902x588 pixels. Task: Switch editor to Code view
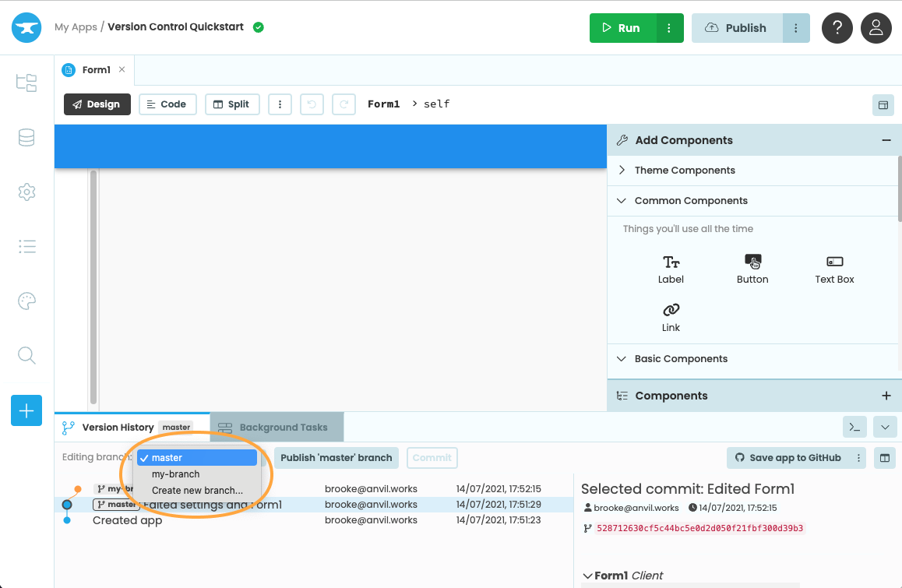[x=166, y=104]
